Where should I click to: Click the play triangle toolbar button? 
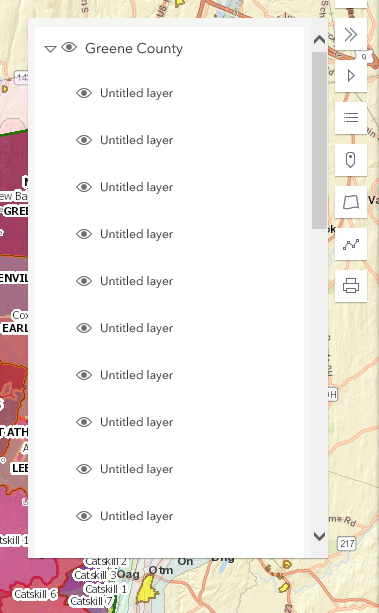pos(351,75)
